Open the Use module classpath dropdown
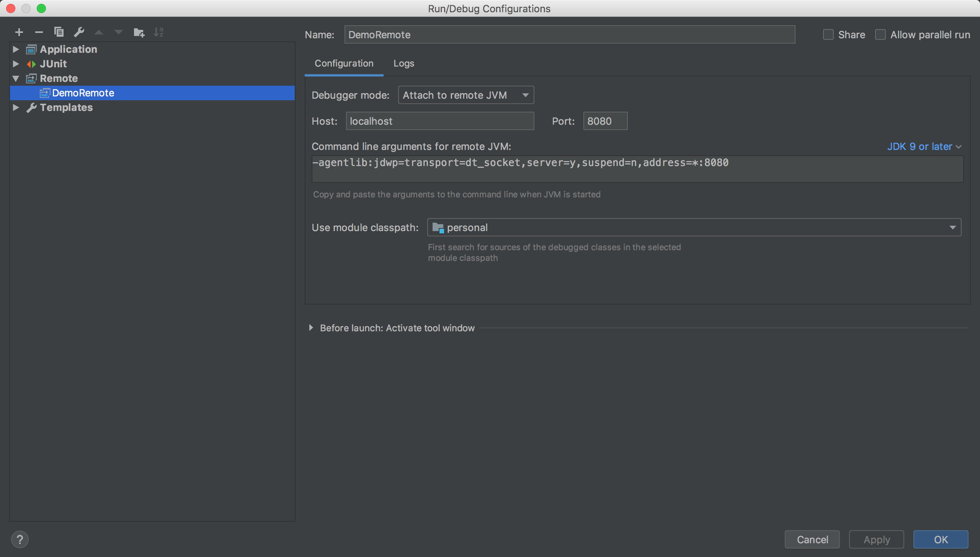 click(x=694, y=228)
